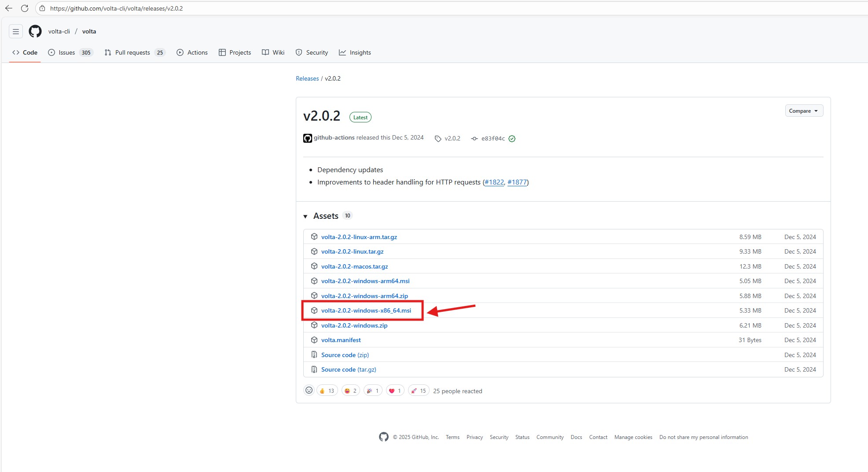Reload the page with refresh icon
Image resolution: width=868 pixels, height=472 pixels.
click(25, 8)
